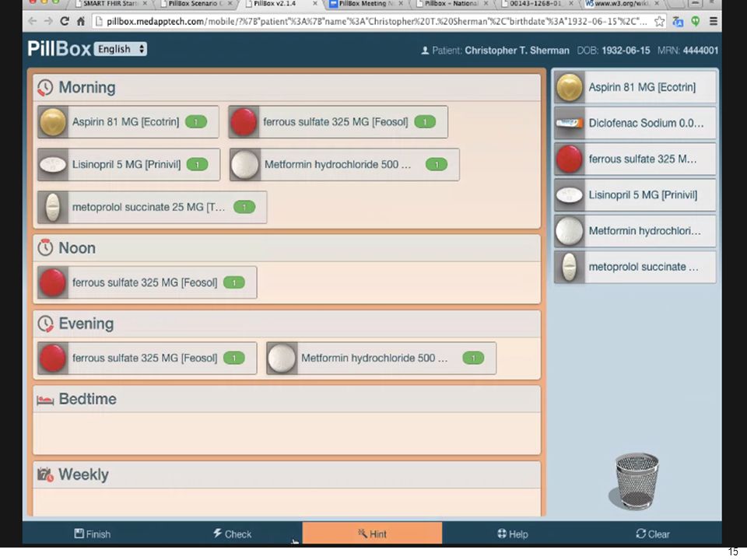Select metoprolol succinate in medication list

635,267
